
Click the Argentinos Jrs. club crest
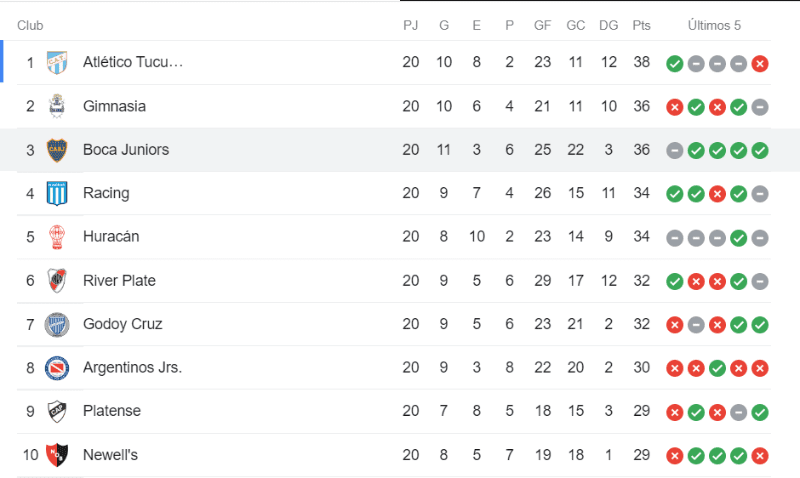coord(57,368)
